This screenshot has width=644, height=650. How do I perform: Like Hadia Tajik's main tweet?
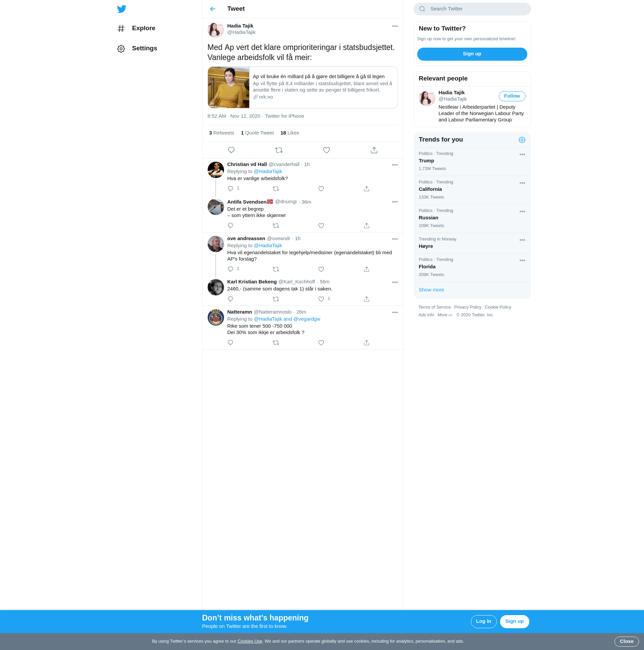(326, 150)
